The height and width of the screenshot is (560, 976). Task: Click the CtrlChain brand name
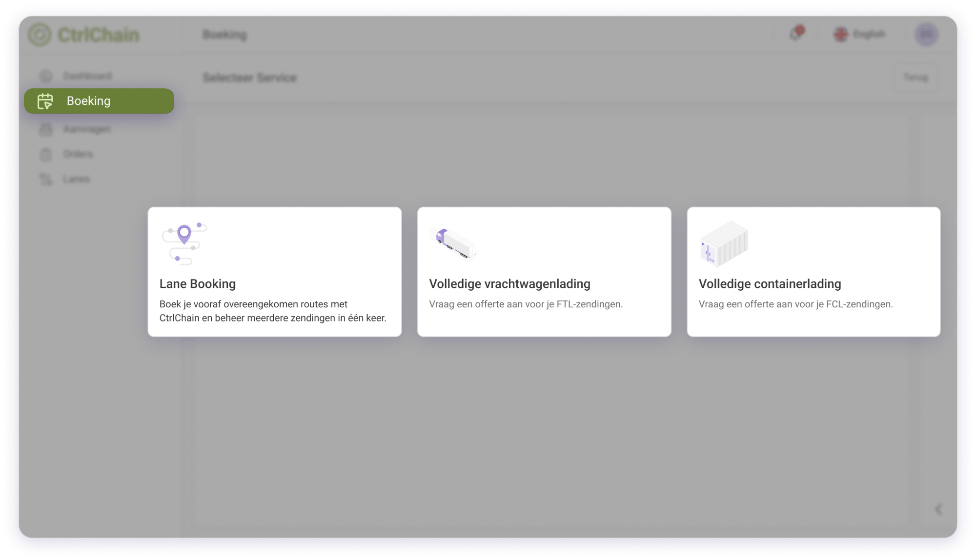coord(99,35)
